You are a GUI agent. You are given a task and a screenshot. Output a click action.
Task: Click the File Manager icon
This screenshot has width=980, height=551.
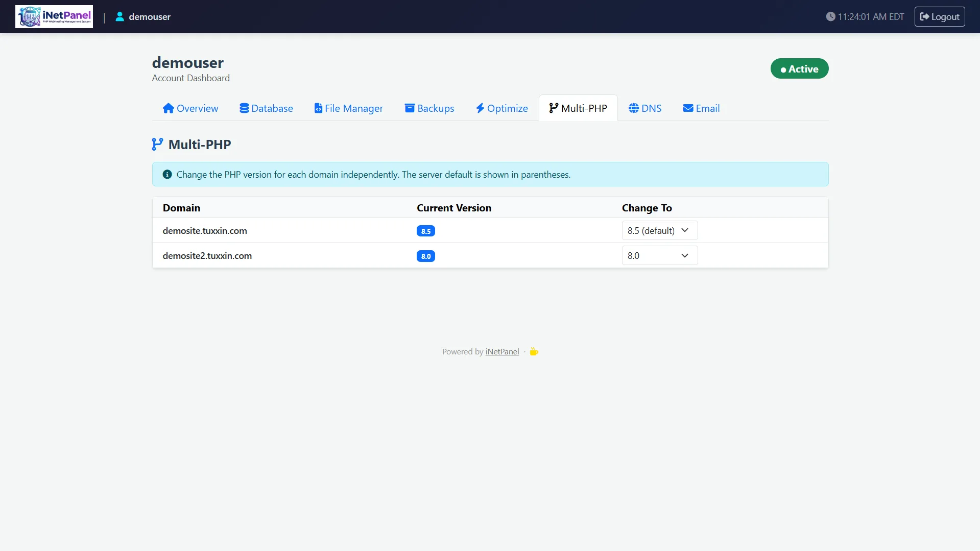tap(318, 108)
